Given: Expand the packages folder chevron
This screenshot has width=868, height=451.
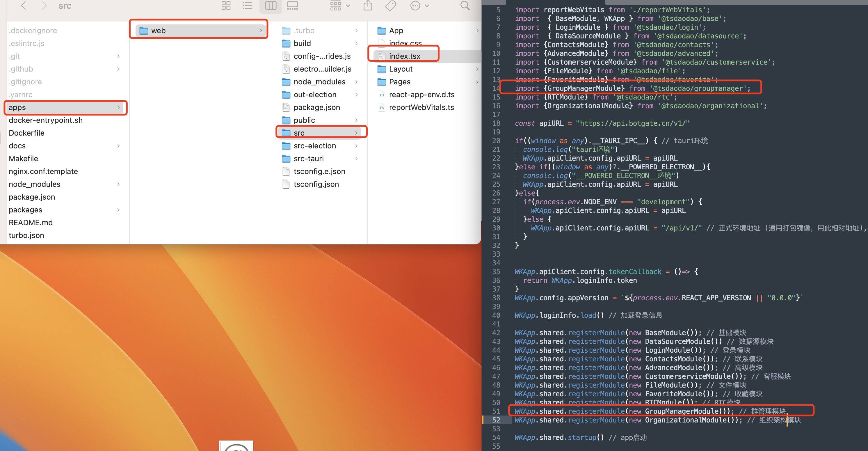Looking at the screenshot, I should click(x=118, y=210).
